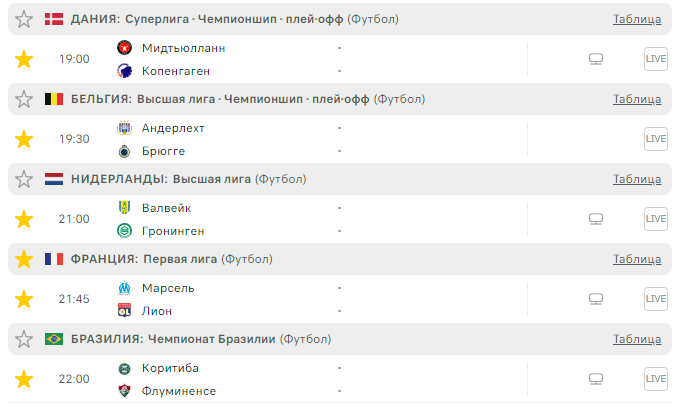Open Таблица link for Netherlands league

pos(636,179)
